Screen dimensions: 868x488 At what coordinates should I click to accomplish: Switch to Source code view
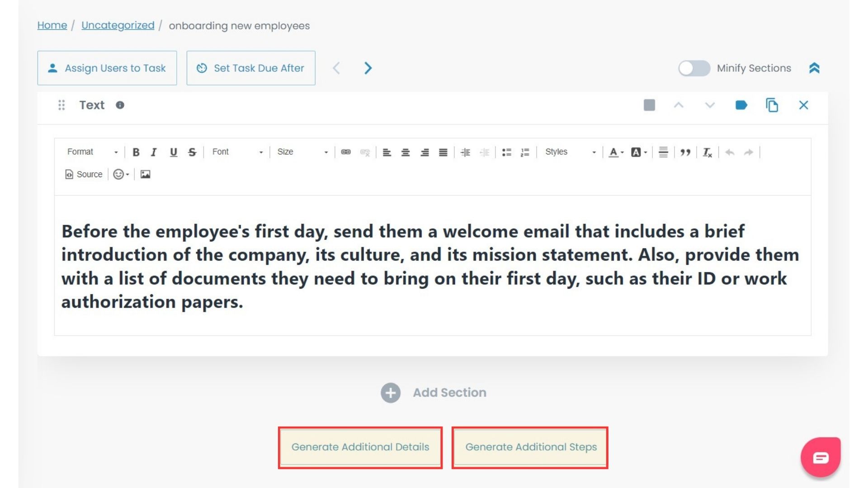point(83,174)
